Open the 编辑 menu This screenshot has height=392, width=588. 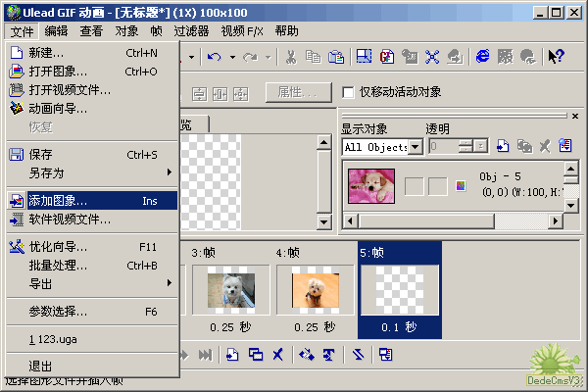tap(56, 31)
